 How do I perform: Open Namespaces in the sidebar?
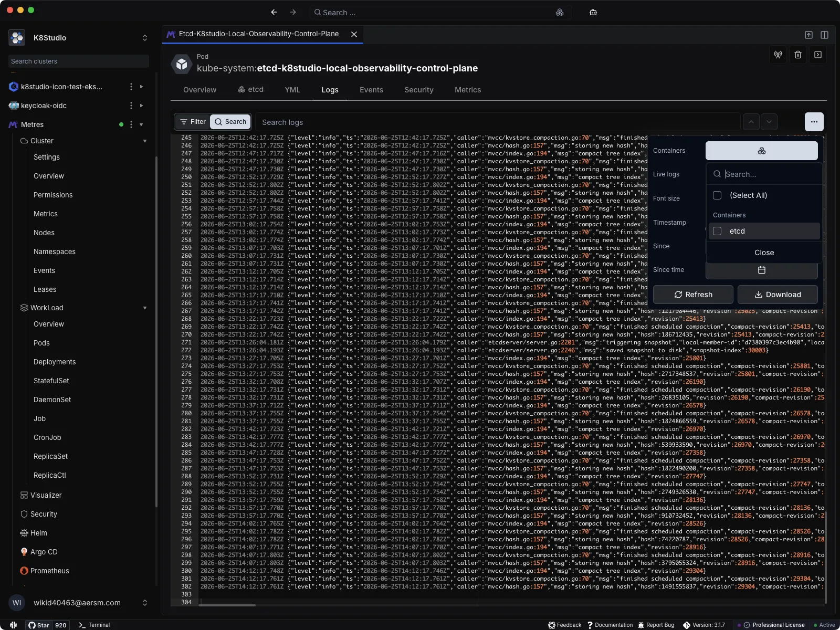click(55, 251)
